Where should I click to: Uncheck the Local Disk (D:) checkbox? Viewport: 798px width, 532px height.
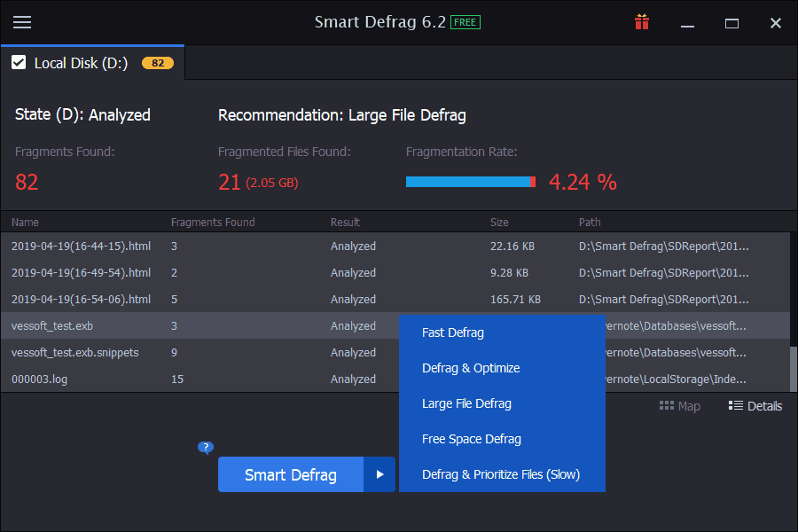tap(19, 63)
